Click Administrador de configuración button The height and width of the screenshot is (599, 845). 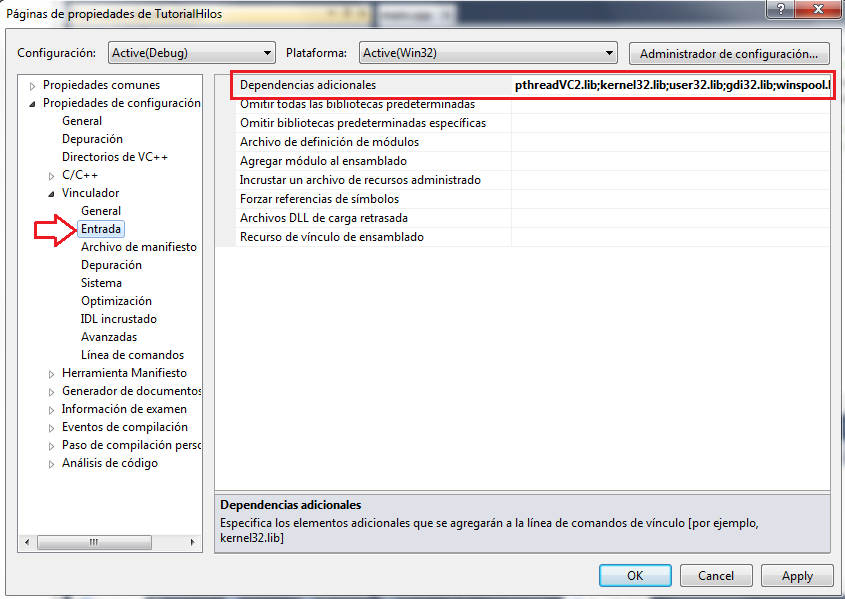coord(729,53)
